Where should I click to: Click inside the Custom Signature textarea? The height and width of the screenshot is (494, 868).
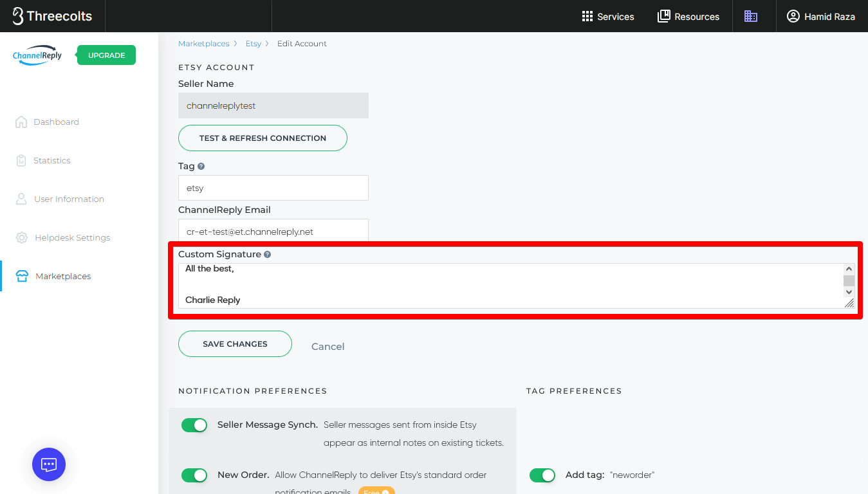click(511, 286)
